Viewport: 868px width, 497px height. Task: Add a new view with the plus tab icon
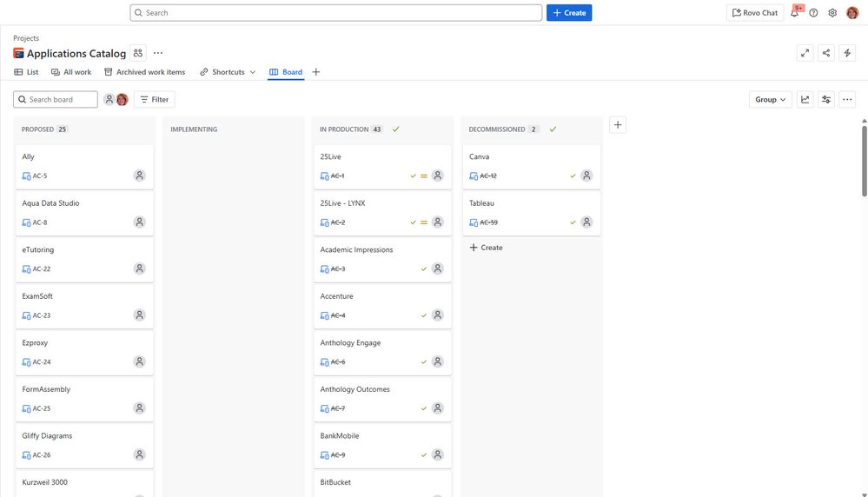click(315, 72)
